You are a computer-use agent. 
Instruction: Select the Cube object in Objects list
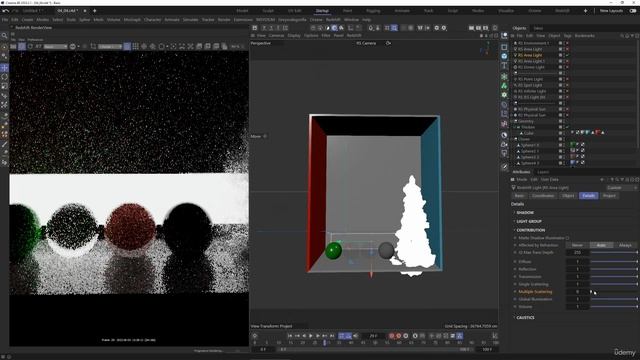pyautogui.click(x=529, y=133)
